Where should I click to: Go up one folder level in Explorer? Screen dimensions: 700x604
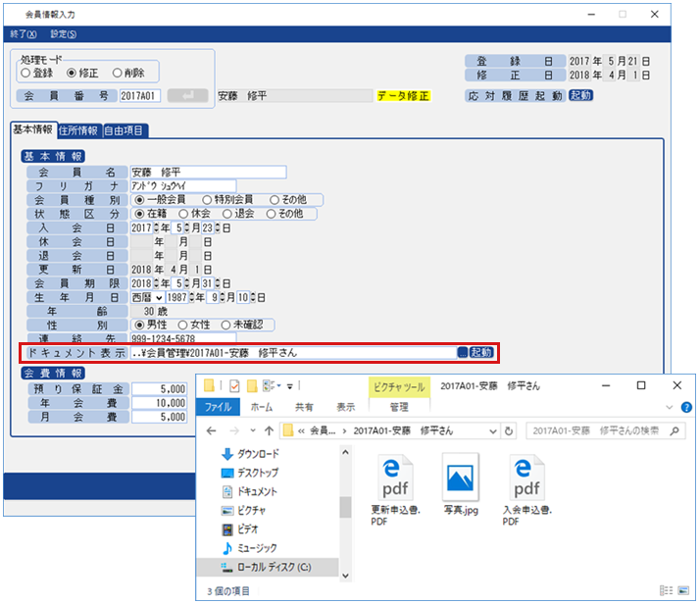click(269, 430)
